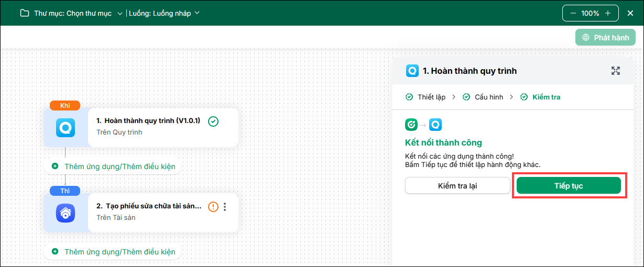Click the plus icon below step 2

[55, 252]
